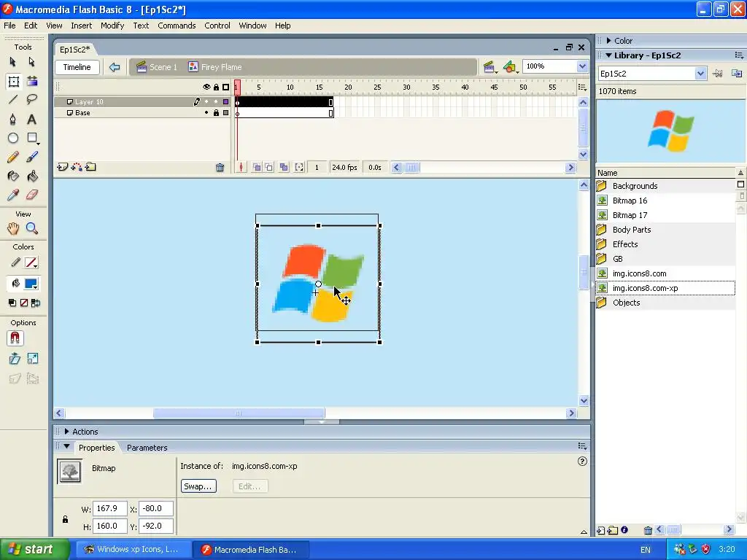Select the Brush tool
The image size is (747, 560).
click(31, 157)
